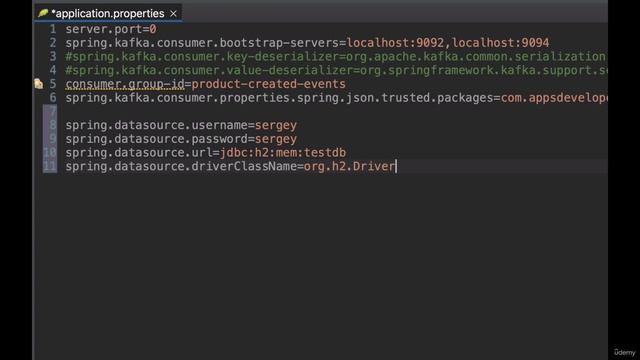
Task: Click spring.datasource.driverClassName key
Action: pyautogui.click(x=181, y=167)
